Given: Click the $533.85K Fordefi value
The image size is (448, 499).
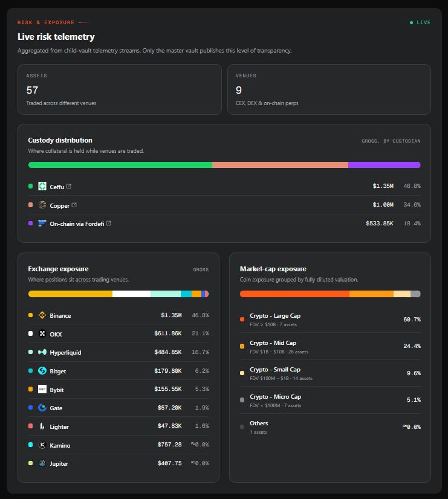Looking at the screenshot, I should [x=380, y=224].
